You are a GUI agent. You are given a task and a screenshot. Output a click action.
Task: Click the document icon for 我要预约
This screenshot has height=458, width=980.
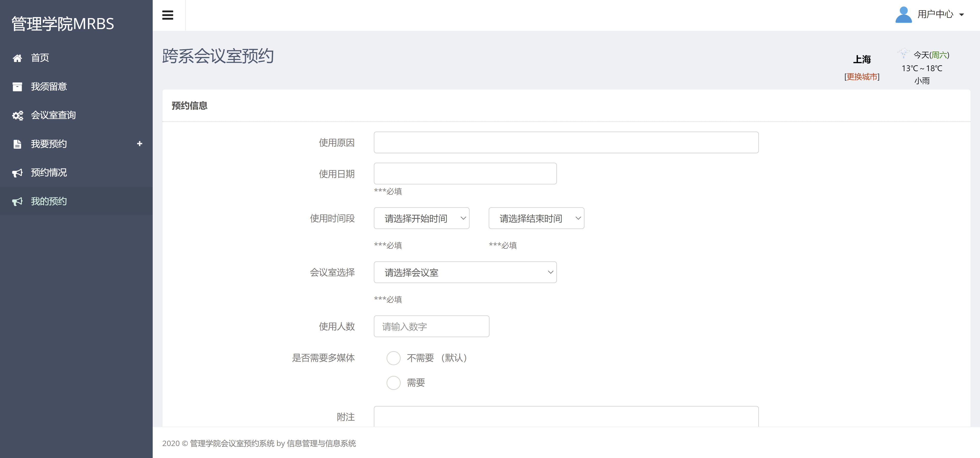(18, 144)
